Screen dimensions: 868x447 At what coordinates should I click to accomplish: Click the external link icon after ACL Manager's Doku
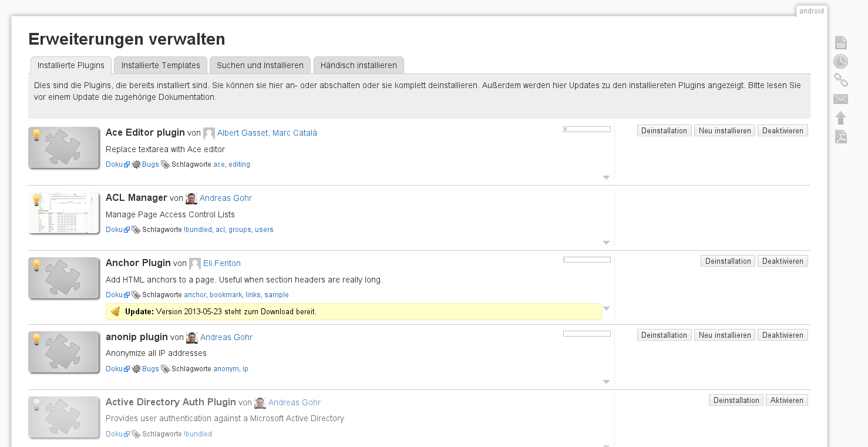pyautogui.click(x=128, y=229)
